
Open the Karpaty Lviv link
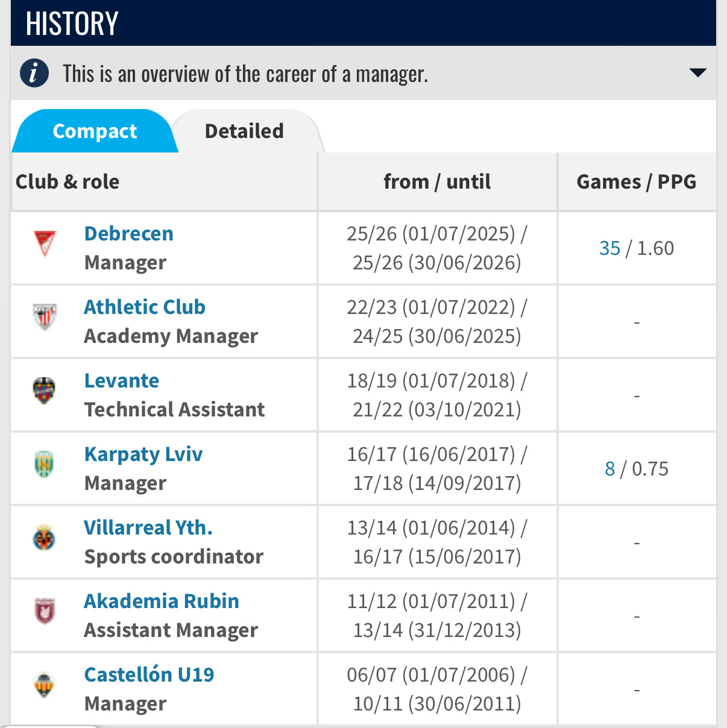[x=143, y=454]
